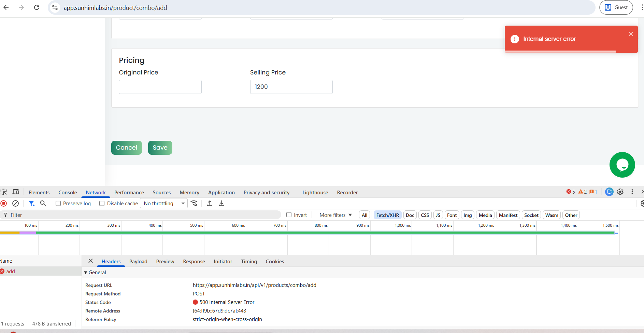The width and height of the screenshot is (644, 333).
Task: Toggle the Wasm filter
Action: tap(552, 215)
